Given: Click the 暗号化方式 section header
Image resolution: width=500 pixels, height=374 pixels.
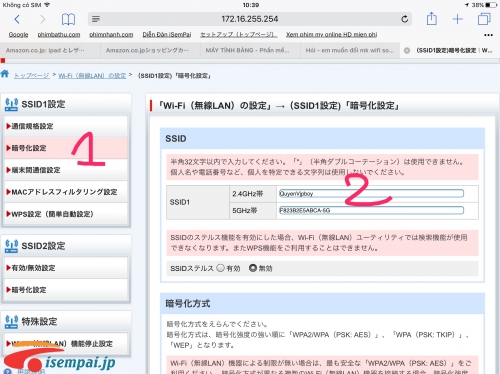Looking at the screenshot, I should tap(322, 303).
